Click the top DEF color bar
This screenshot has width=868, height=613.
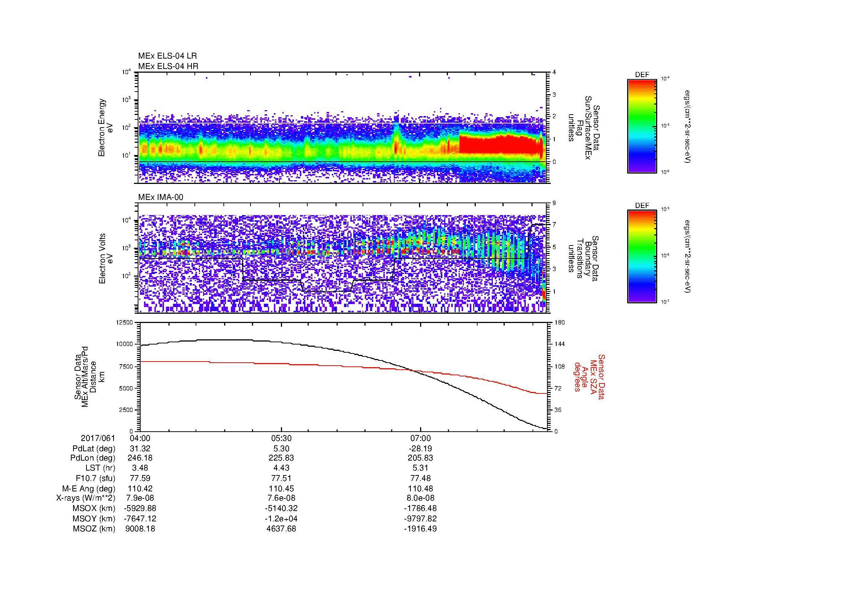[642, 126]
